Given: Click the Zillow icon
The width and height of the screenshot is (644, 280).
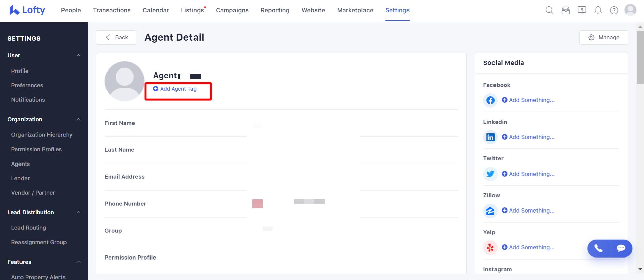Looking at the screenshot, I should (x=490, y=211).
